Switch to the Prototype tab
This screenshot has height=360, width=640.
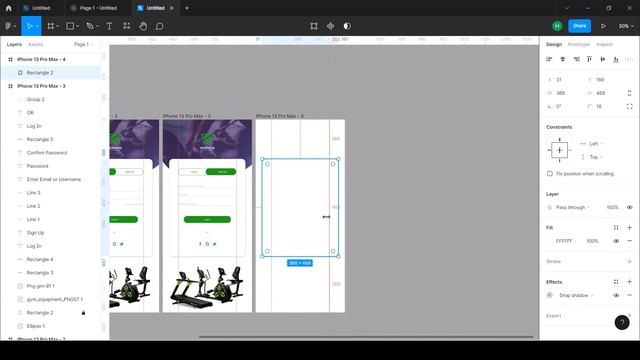coord(579,44)
